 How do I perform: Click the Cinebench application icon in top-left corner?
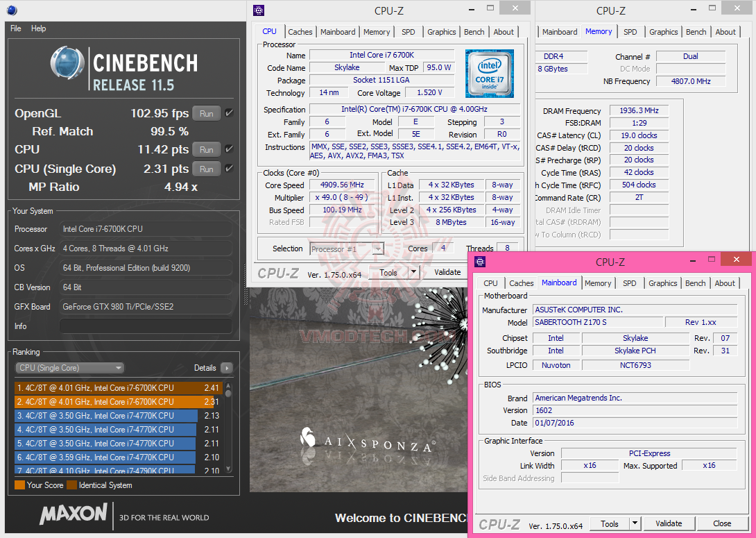(x=11, y=10)
